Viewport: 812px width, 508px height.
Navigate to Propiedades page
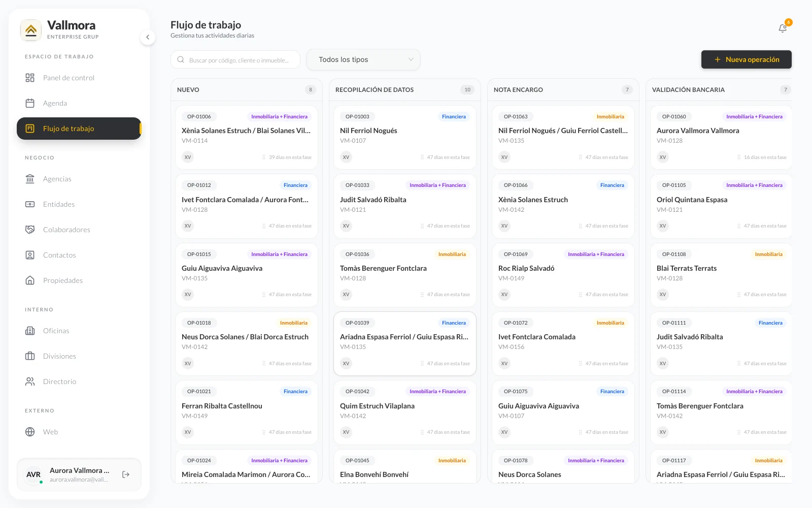[x=79, y=280]
